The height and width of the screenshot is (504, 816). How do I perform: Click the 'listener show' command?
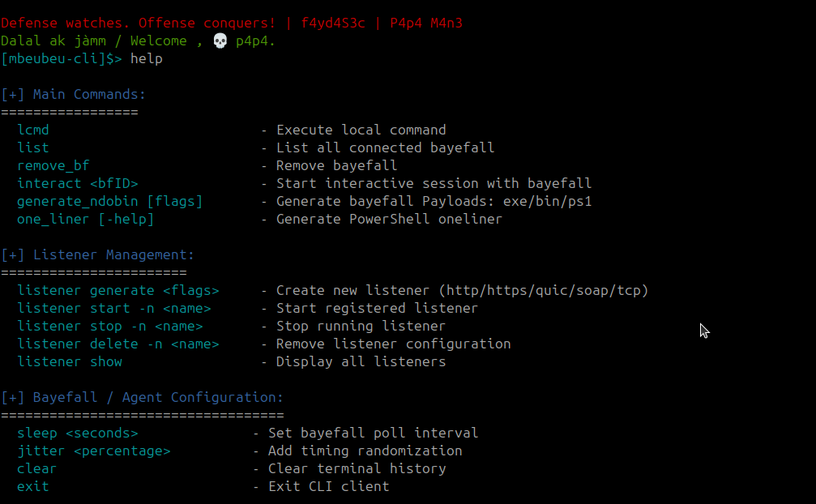point(70,361)
